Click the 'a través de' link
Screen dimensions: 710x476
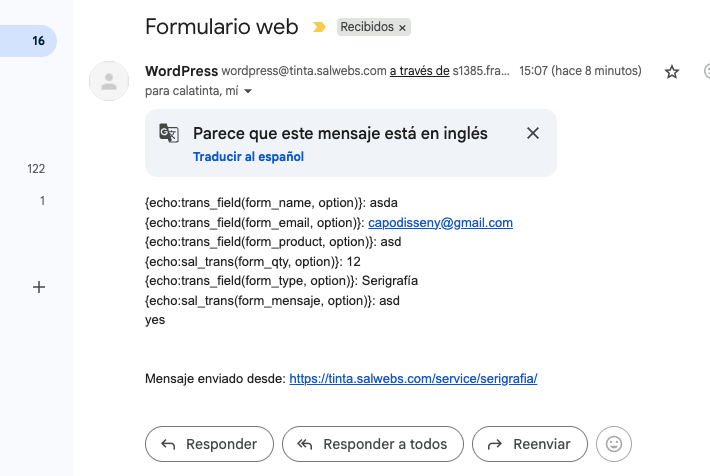(419, 71)
